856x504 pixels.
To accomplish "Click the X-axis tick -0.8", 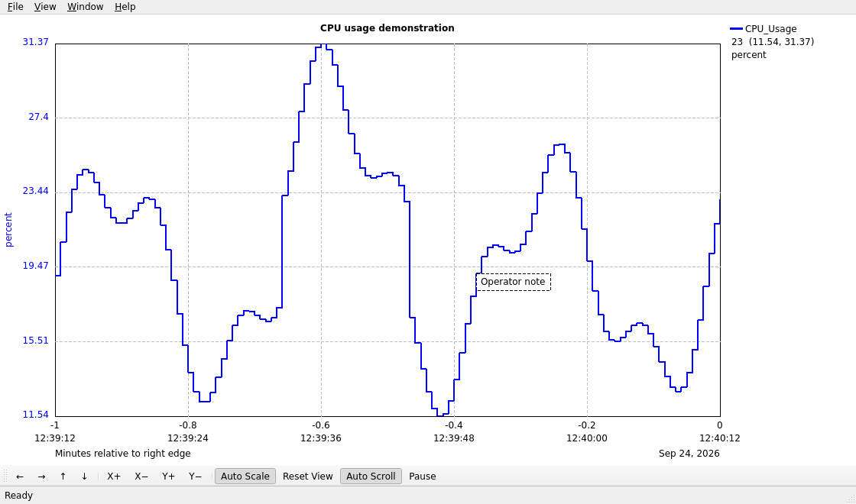I will point(188,425).
